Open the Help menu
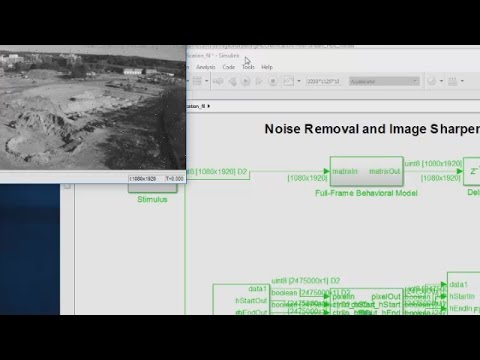Screen dimensions: 480x360 (267, 67)
